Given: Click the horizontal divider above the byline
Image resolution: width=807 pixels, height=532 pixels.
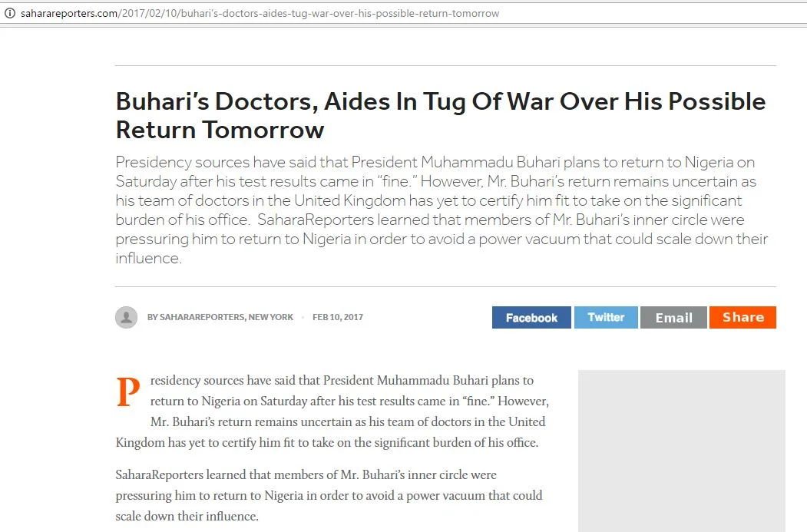Looking at the screenshot, I should point(445,286).
